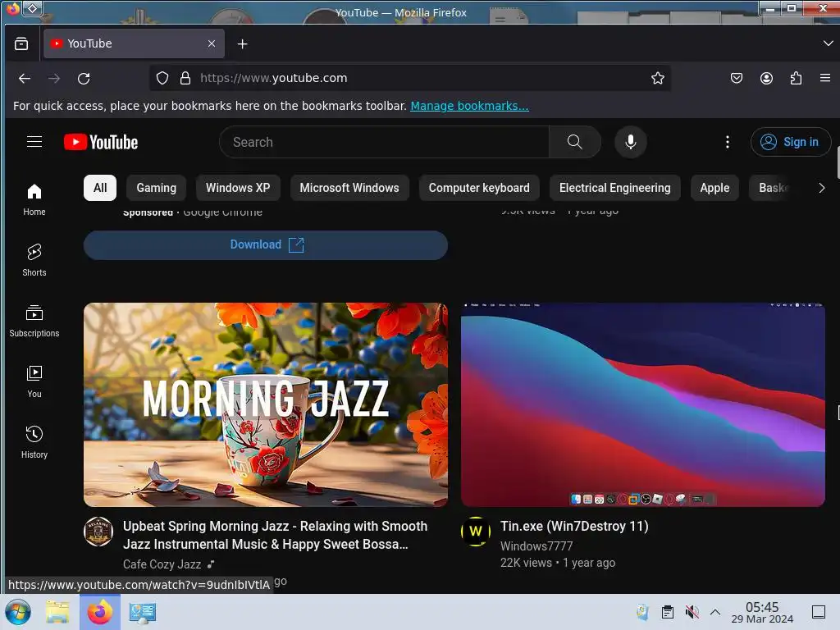Viewport: 840px width, 630px height.
Task: Reload the current page
Action: pos(84,78)
